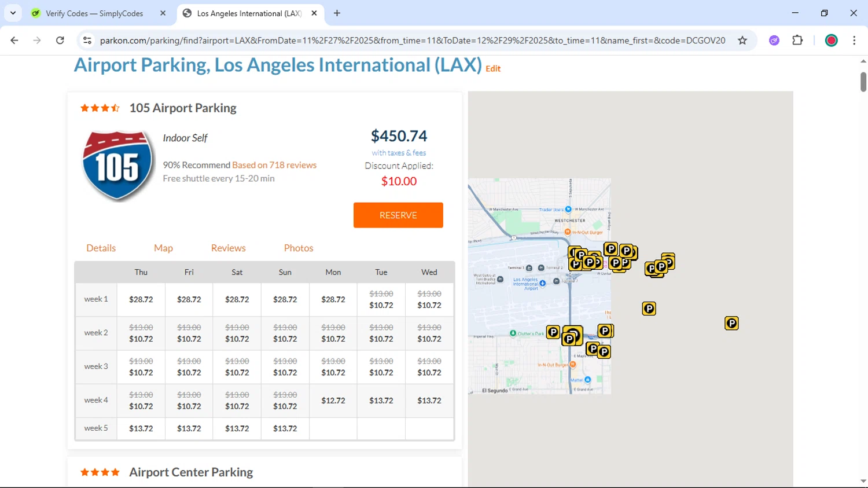This screenshot has height=488, width=868.
Task: View site information icon in address bar
Action: pos(87,41)
